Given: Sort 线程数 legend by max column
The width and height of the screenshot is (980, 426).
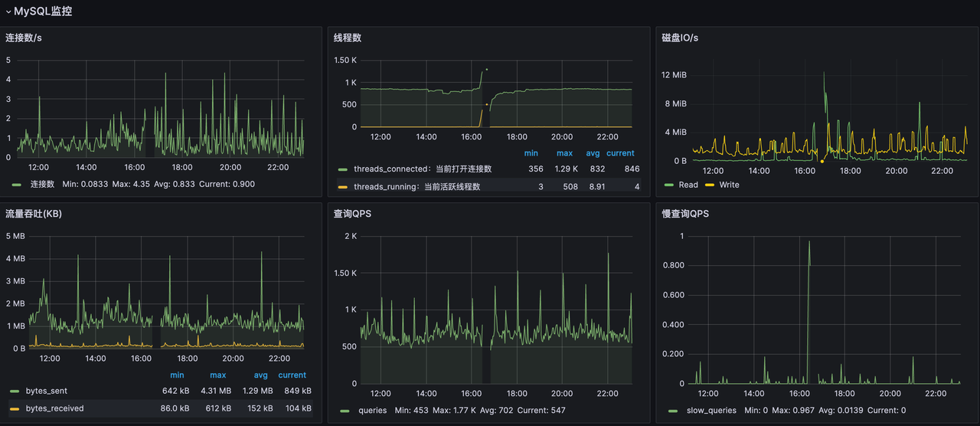Looking at the screenshot, I should point(565,153).
